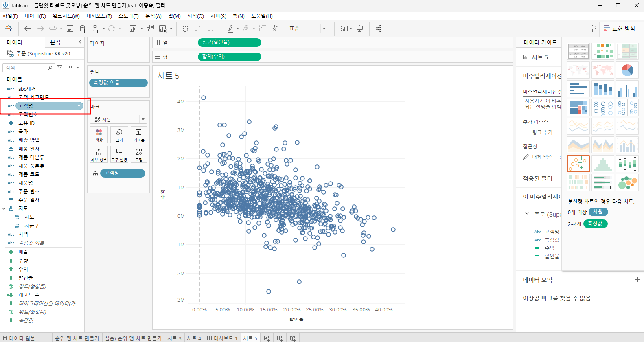Switch to 대시보드 1 tab
The height and width of the screenshot is (342, 644).
(x=222, y=338)
